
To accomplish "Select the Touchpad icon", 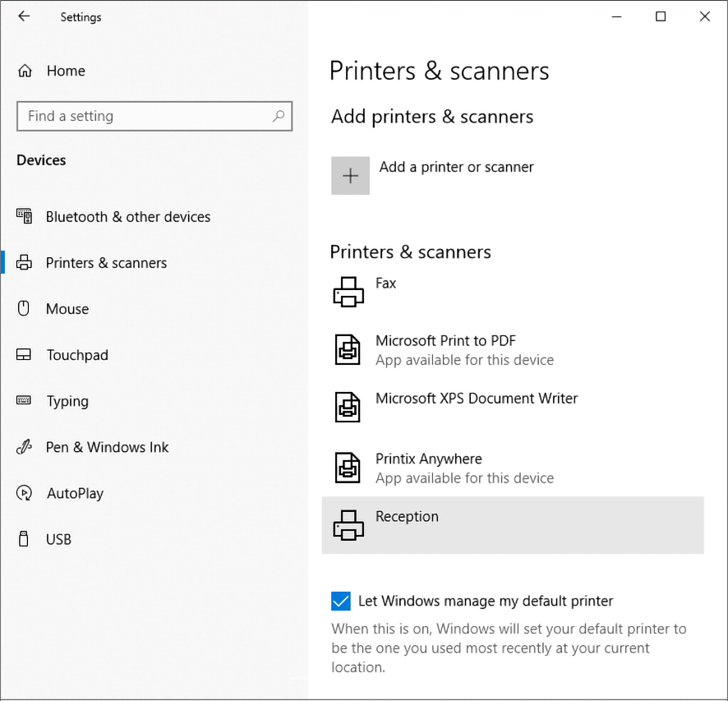I will (x=25, y=354).
